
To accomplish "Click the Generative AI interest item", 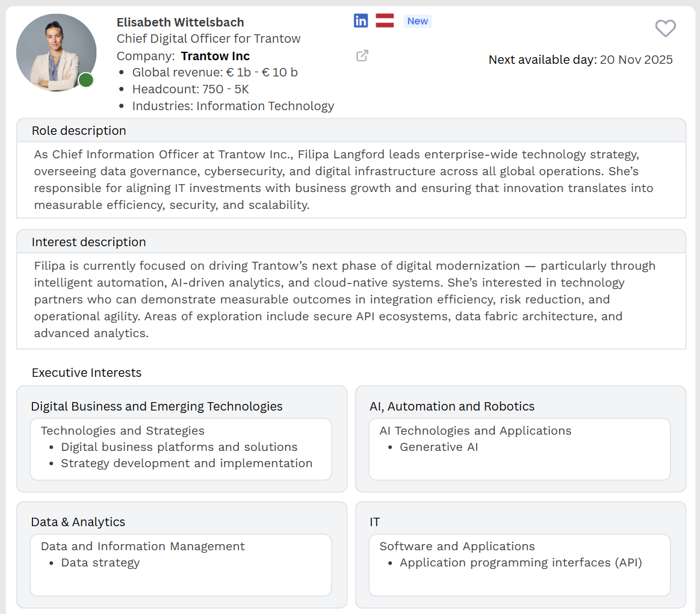I will (439, 447).
